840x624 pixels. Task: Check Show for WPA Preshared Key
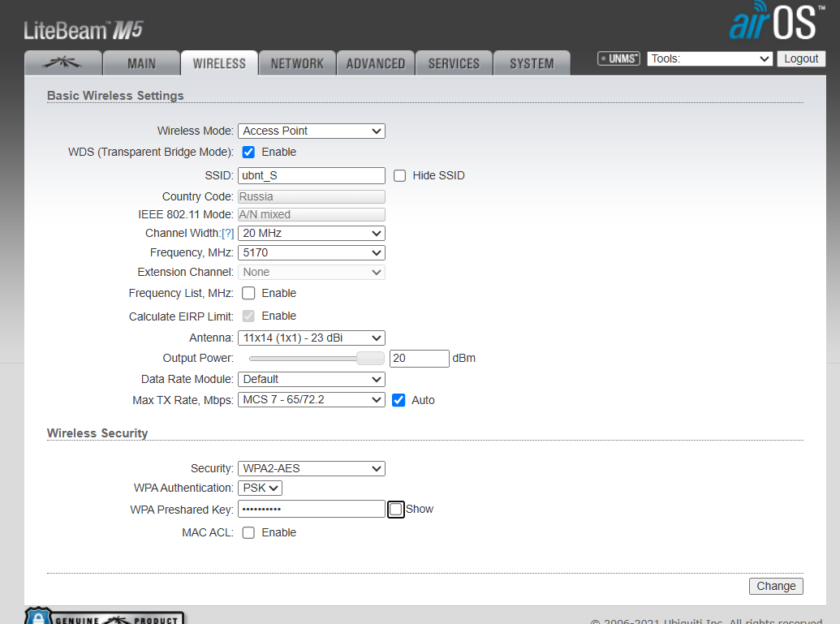[395, 510]
